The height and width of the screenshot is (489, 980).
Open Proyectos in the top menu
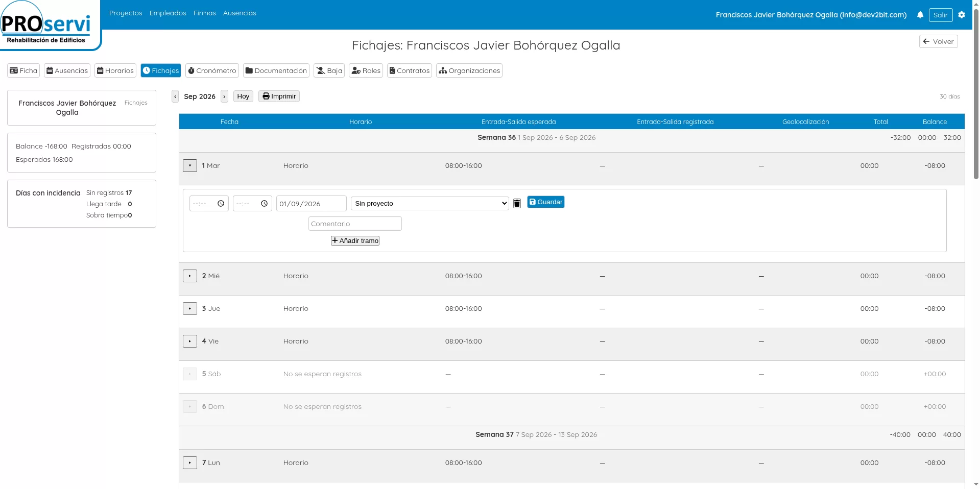126,13
